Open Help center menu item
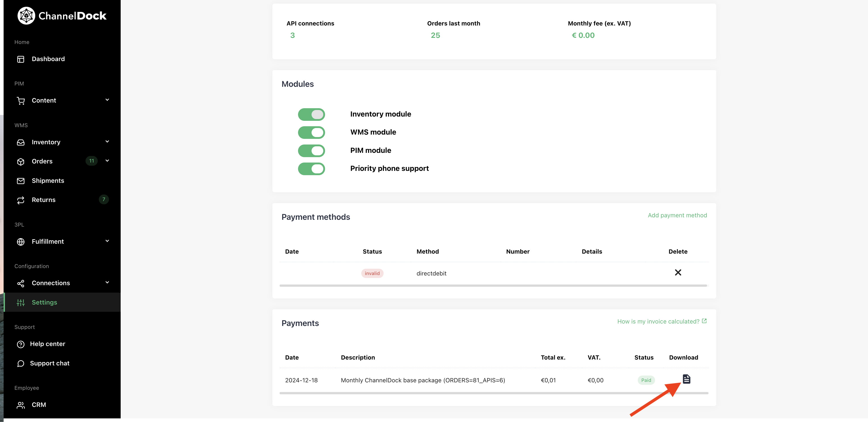Viewport: 868px width, 422px height. coord(47,344)
